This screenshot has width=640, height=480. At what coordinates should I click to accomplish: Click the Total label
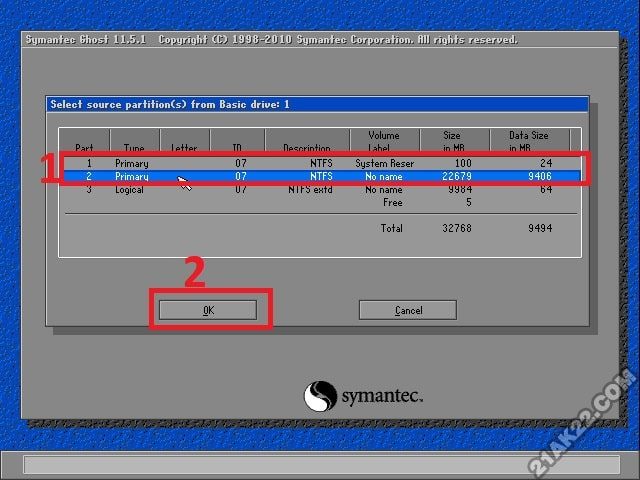[x=391, y=228]
